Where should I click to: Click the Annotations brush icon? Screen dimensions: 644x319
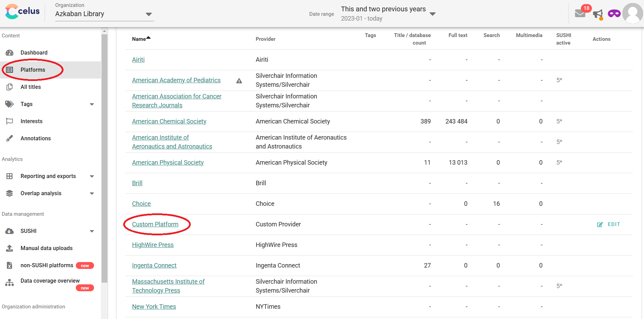click(10, 138)
